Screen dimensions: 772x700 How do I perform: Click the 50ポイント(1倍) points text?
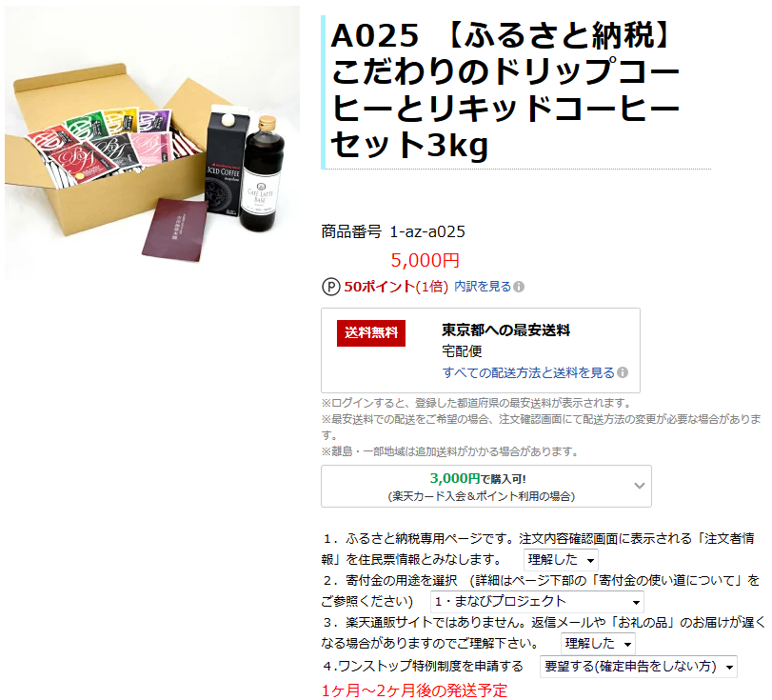395,287
